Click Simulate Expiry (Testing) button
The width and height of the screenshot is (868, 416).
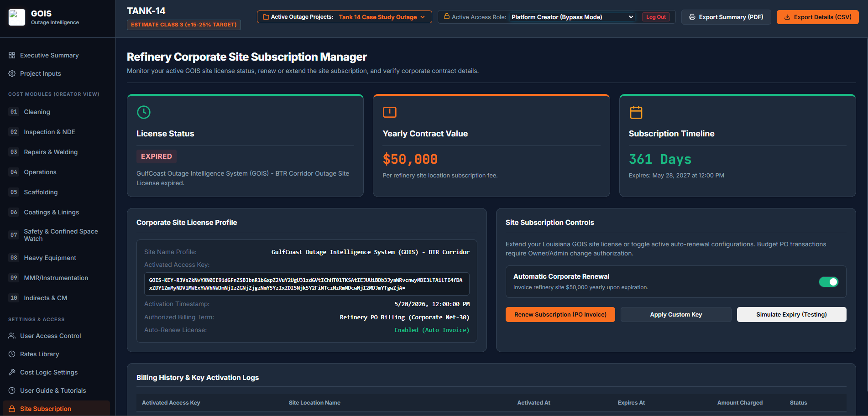(x=791, y=314)
